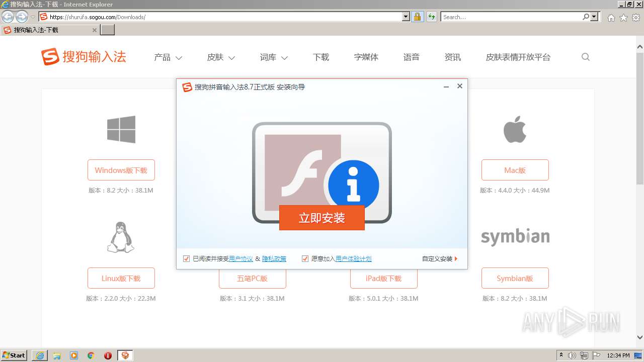Open browser Tools gear icon
This screenshot has width=644, height=362.
tap(636, 18)
